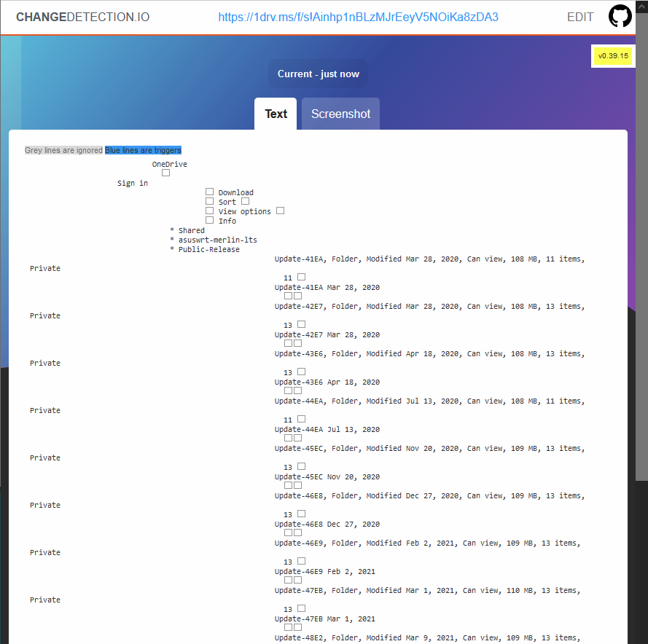
Task: Click the '* asuswrt-merlin-lts' list line
Action: coord(214,240)
